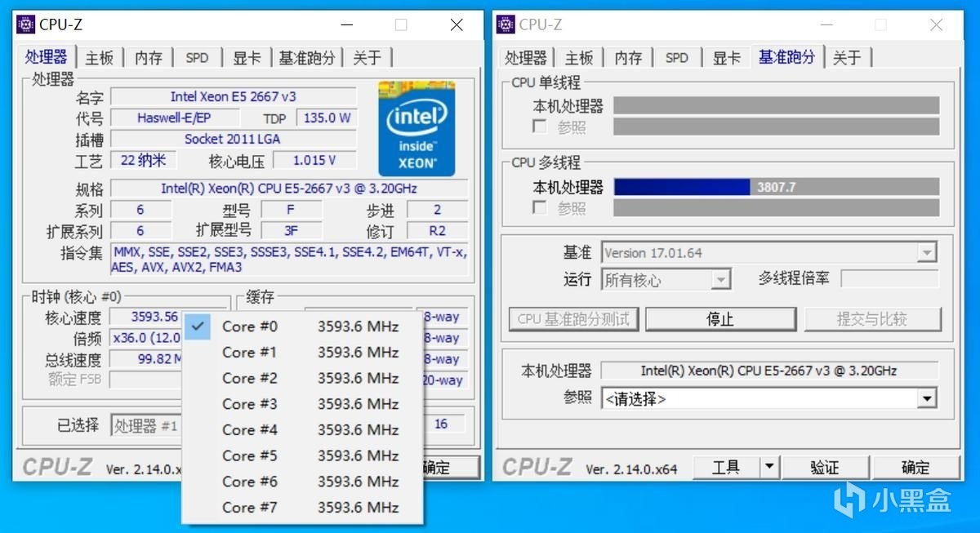Click the TDP value 135.0 W
This screenshot has height=533, width=980.
point(327,118)
